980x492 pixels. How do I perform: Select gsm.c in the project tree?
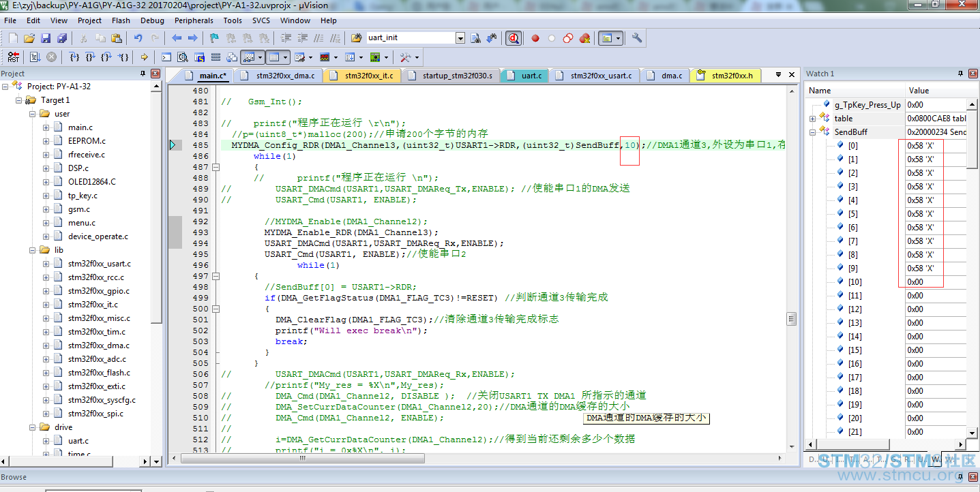tap(79, 209)
